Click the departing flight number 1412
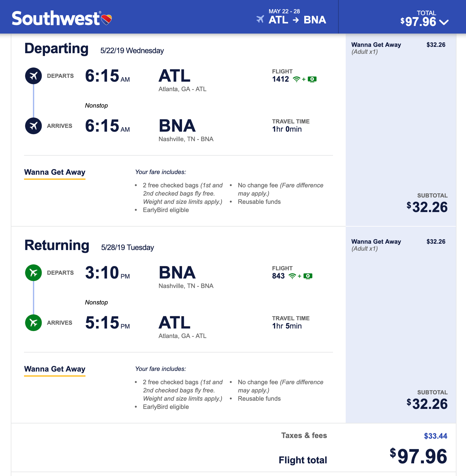Viewport: 466px width, 476px height. click(x=280, y=79)
